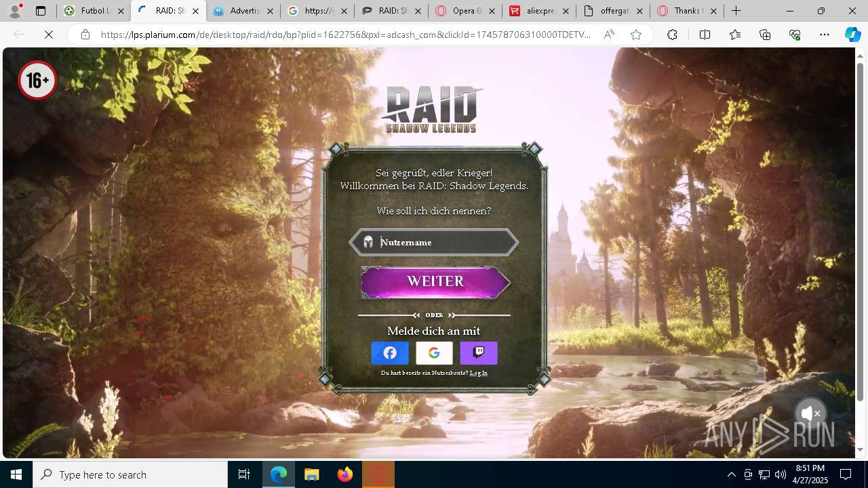Click the RAID Shadow Legends logo

pos(431,109)
